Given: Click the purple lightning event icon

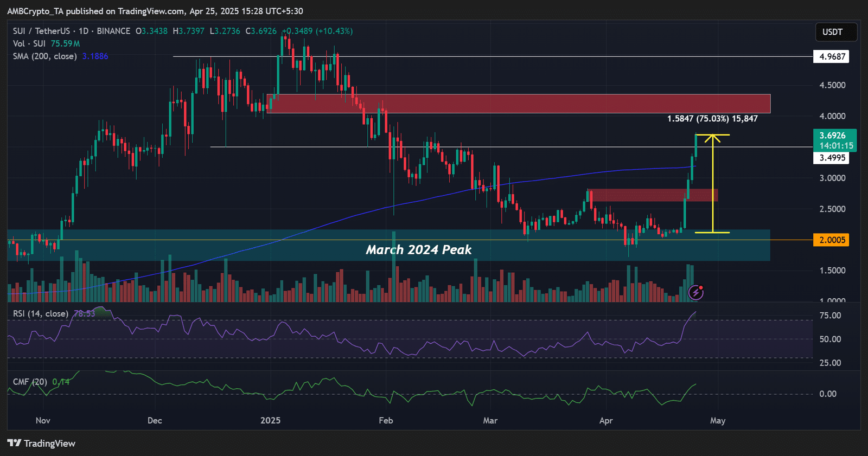Looking at the screenshot, I should (x=696, y=293).
